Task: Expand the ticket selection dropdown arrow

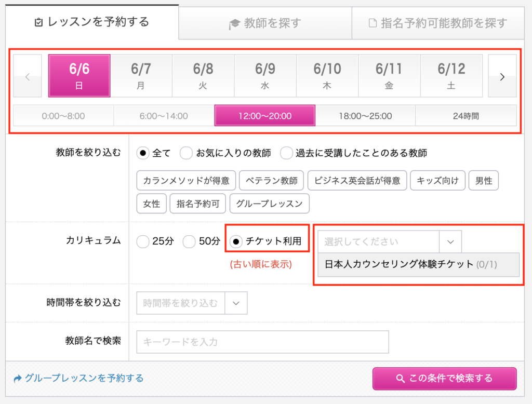Action: (450, 242)
